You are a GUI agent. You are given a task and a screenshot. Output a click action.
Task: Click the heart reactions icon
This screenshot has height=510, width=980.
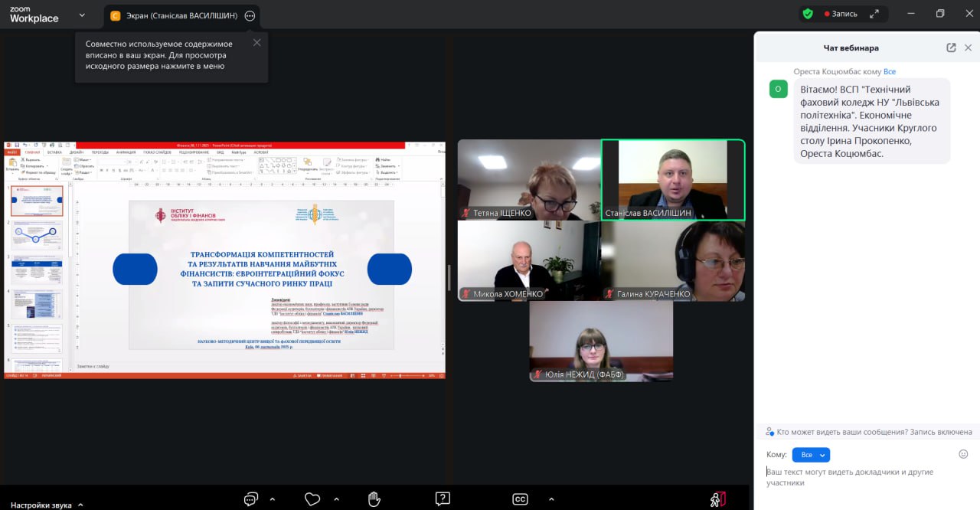[312, 499]
